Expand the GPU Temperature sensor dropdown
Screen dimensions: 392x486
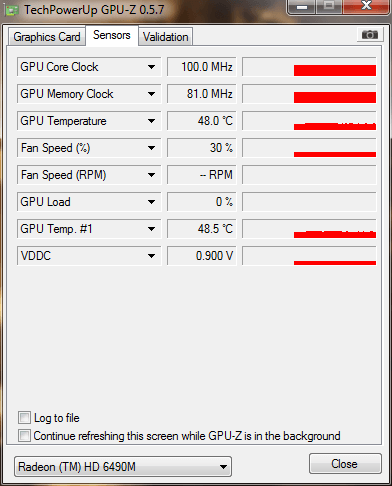click(151, 121)
